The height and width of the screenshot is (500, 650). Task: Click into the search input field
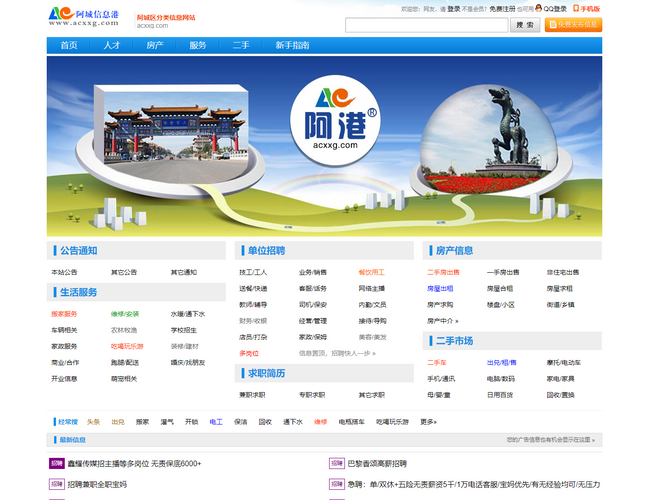tap(426, 25)
